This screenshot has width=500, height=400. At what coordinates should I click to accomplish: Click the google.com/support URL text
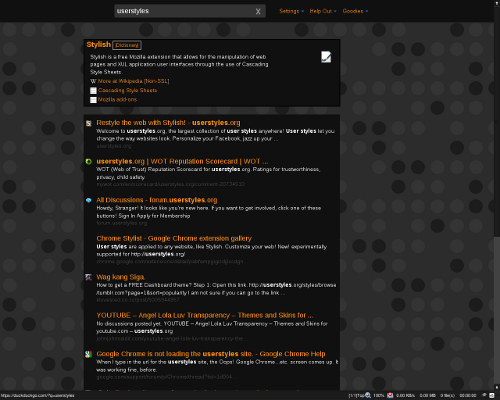167,377
